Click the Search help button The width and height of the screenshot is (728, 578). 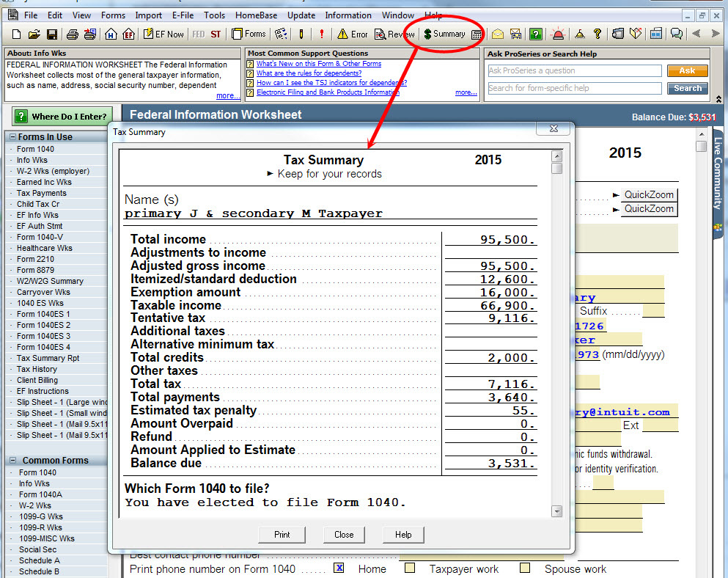pos(688,88)
